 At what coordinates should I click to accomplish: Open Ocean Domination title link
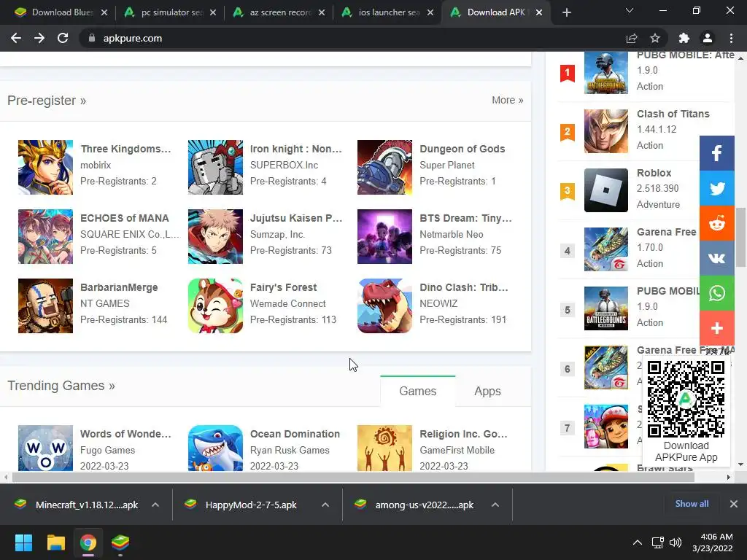coord(295,434)
